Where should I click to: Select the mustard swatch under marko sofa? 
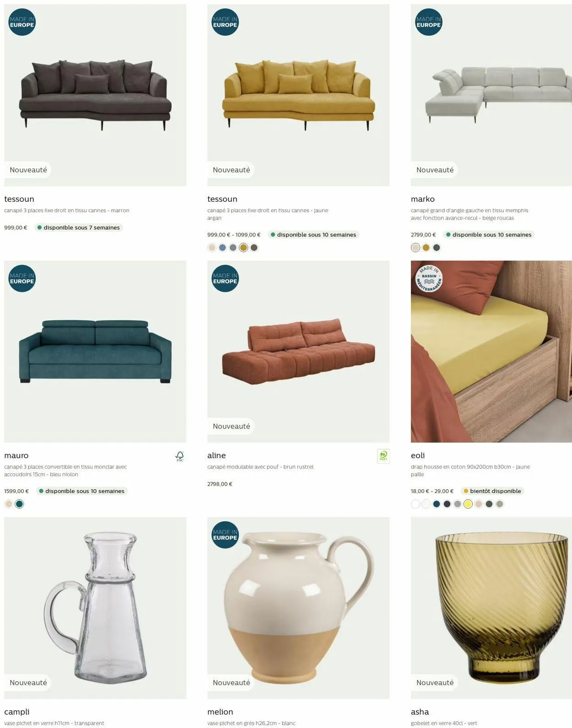(x=426, y=247)
